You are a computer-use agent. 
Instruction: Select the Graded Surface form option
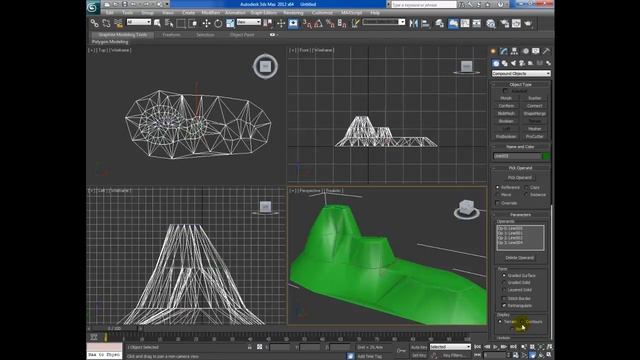tap(504, 276)
